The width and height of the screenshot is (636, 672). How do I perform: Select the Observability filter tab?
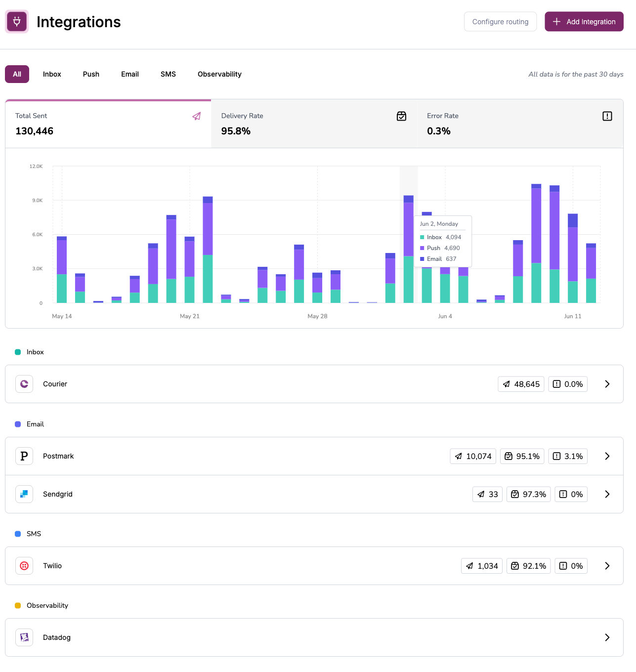point(219,74)
